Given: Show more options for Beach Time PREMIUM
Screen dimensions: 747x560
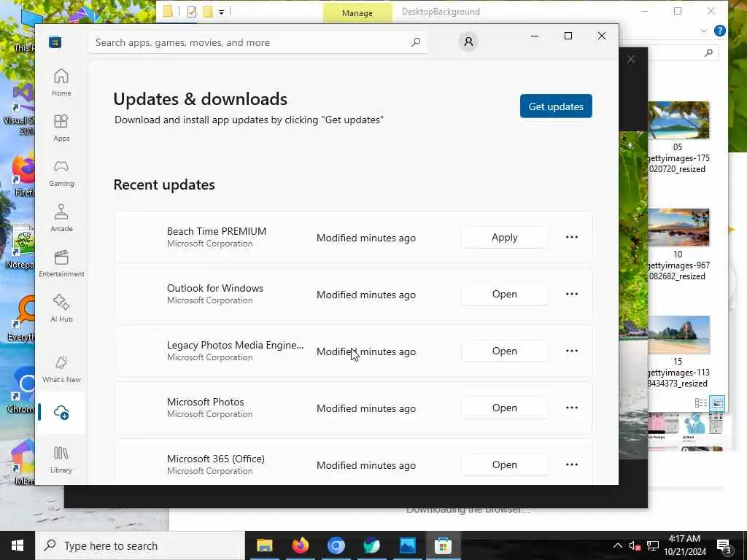Looking at the screenshot, I should [572, 237].
